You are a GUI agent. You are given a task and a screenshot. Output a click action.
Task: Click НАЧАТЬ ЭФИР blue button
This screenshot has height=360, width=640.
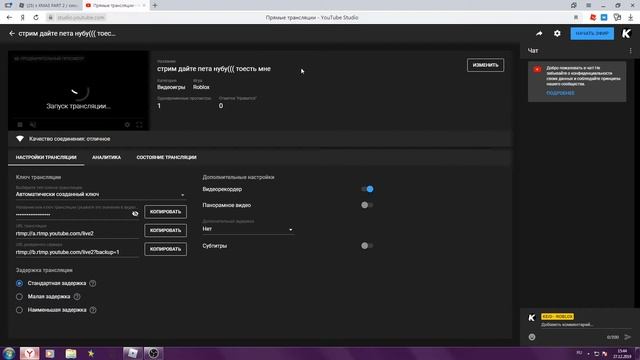592,33
